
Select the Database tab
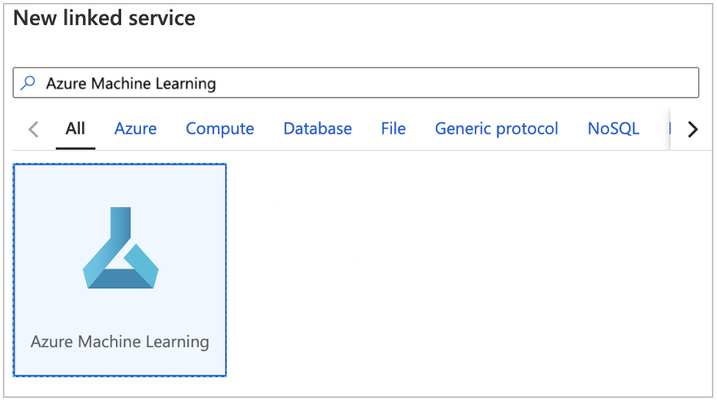click(318, 128)
